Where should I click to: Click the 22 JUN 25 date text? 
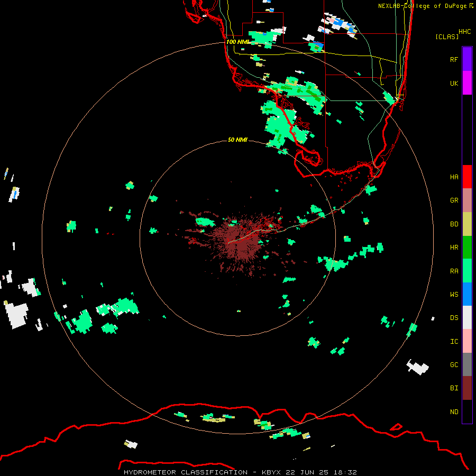tap(307, 472)
